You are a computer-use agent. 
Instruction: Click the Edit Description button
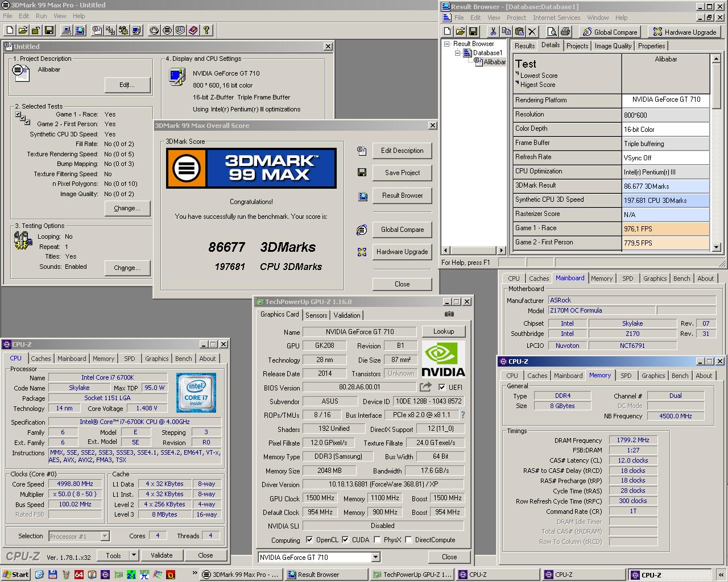coord(402,151)
